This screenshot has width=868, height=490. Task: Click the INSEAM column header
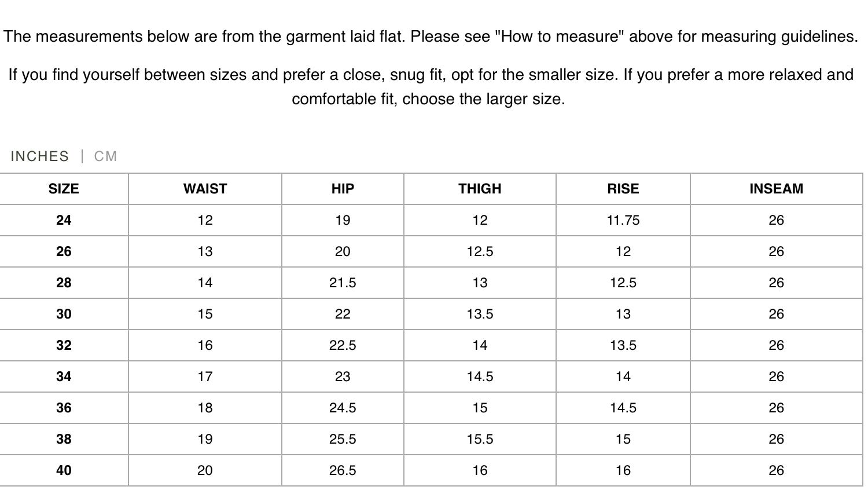pos(776,189)
